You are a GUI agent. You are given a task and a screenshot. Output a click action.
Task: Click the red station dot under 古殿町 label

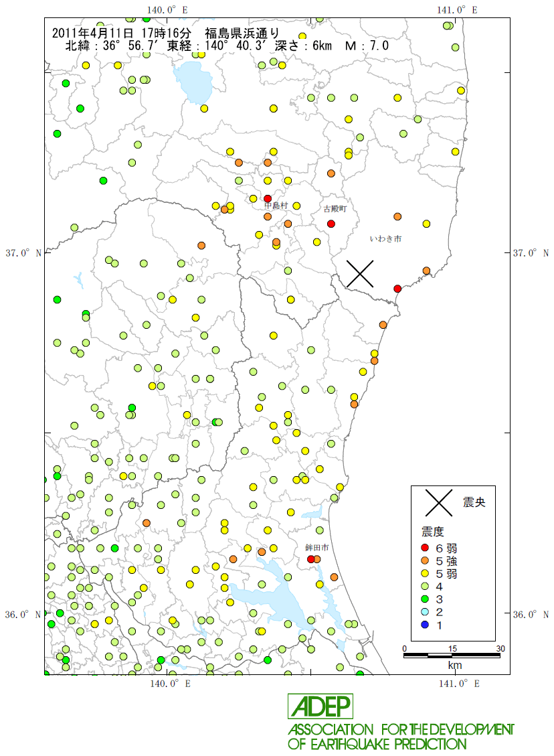[331, 224]
